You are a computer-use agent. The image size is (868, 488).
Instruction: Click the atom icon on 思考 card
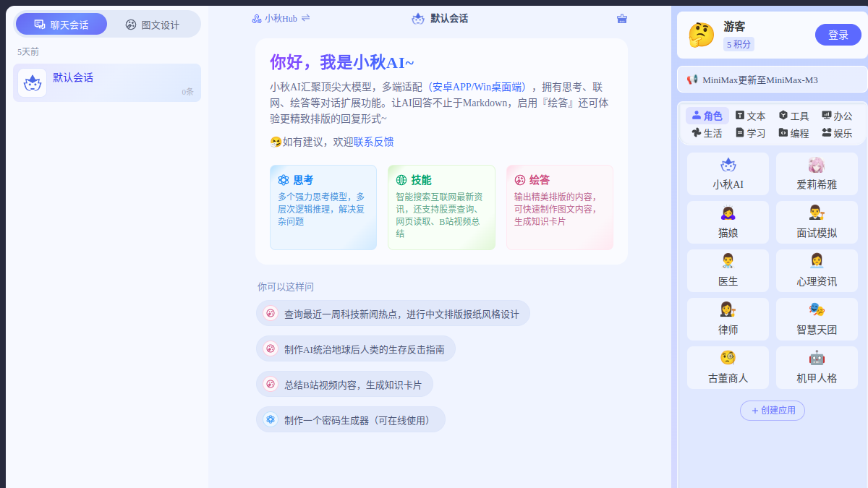click(x=284, y=180)
